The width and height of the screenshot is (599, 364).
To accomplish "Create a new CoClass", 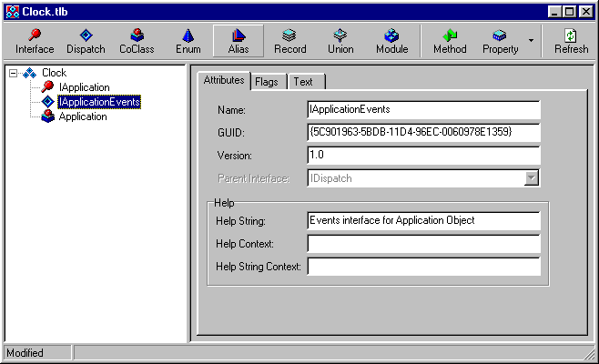I will coord(137,41).
